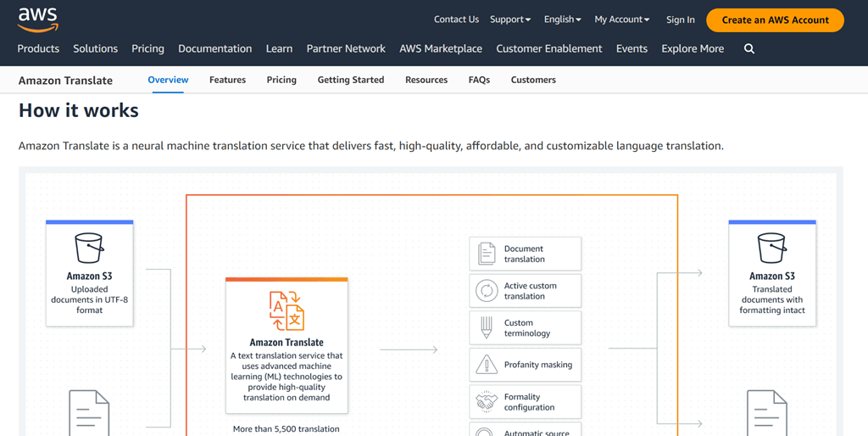Expand the Support dropdown

pyautogui.click(x=509, y=20)
